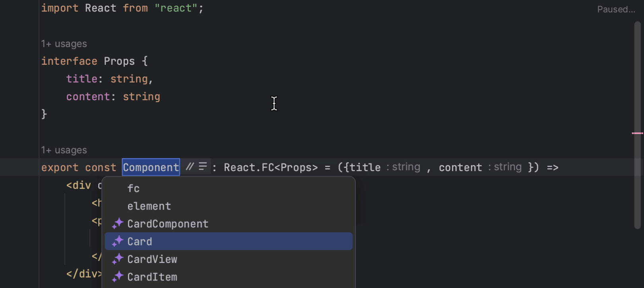
Task: Click the Paused... analysis indicator
Action: point(616,10)
